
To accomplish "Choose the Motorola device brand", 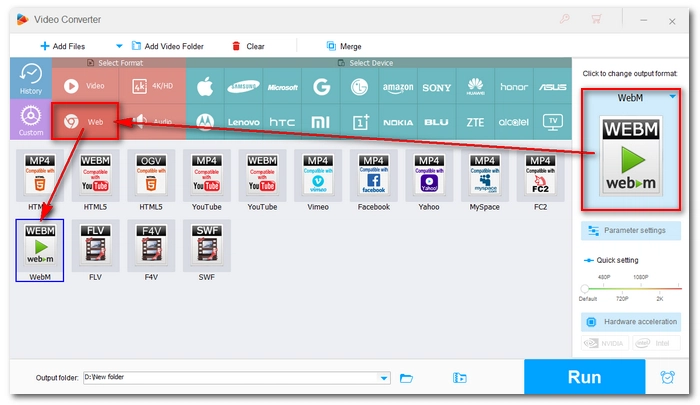I will tap(205, 122).
